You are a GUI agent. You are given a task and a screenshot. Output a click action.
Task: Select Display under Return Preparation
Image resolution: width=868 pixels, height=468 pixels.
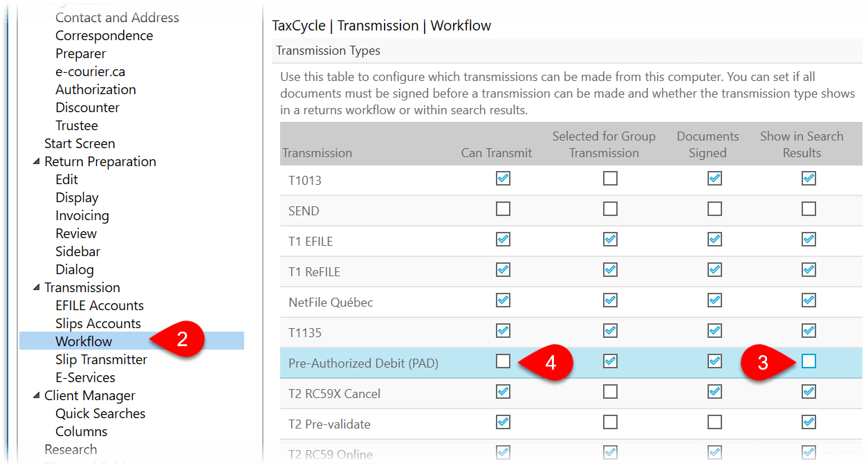[77, 197]
